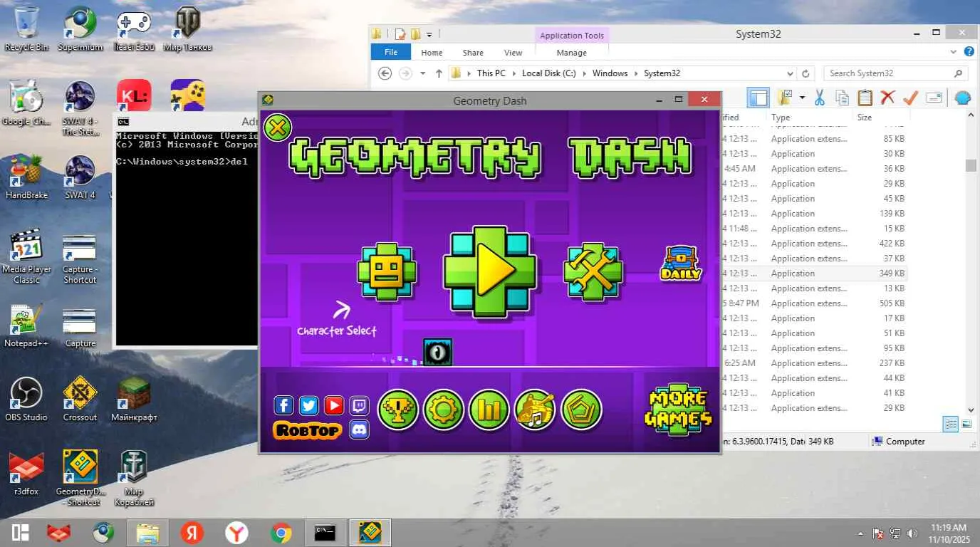This screenshot has width=980, height=547.
Task: Open RobTop's Facebook page
Action: coord(283,405)
